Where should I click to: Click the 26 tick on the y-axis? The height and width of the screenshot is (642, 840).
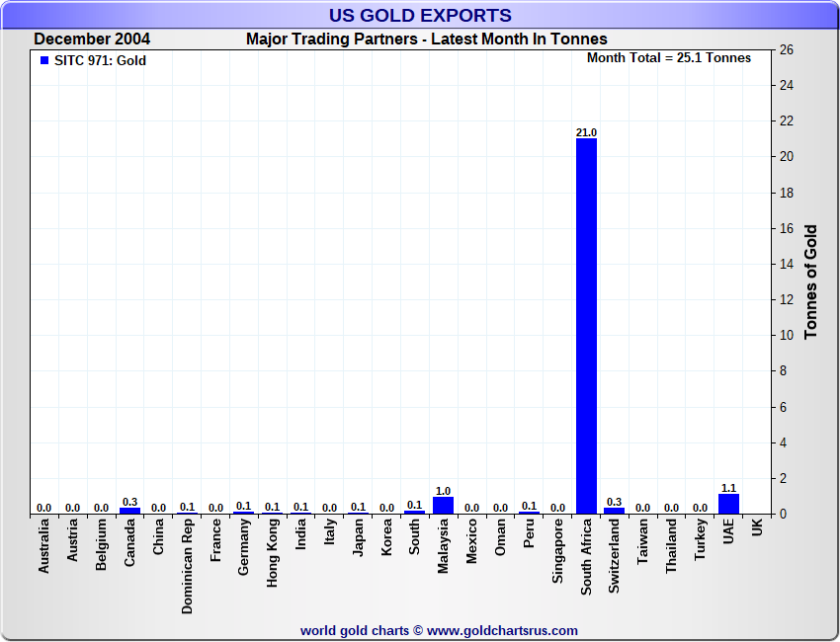click(x=787, y=49)
